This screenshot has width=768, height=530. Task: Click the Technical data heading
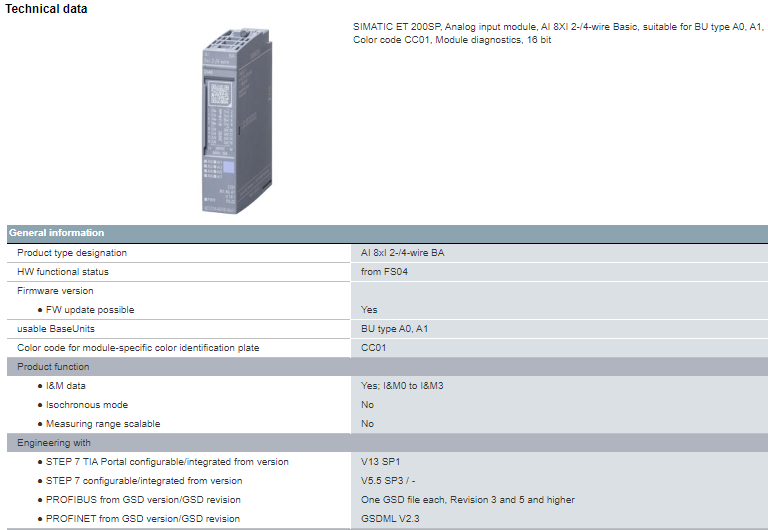tap(46, 9)
